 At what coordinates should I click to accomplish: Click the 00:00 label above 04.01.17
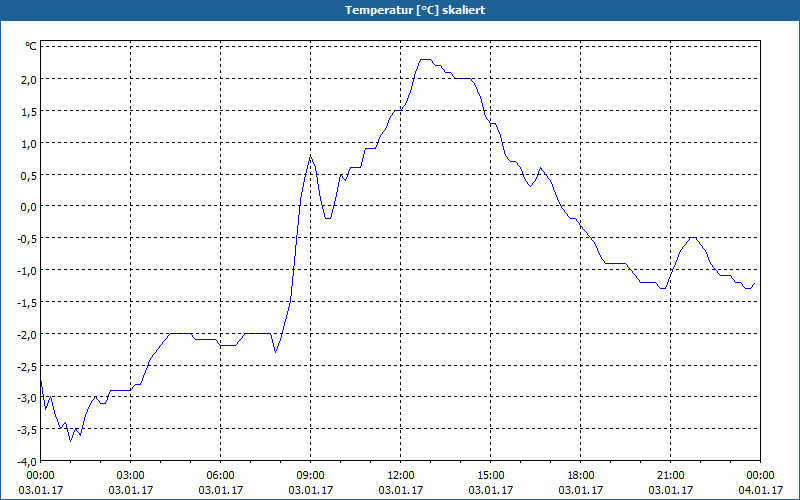coord(760,476)
